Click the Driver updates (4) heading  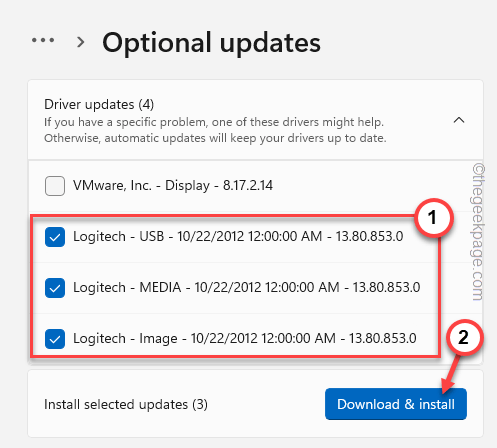coord(99,104)
